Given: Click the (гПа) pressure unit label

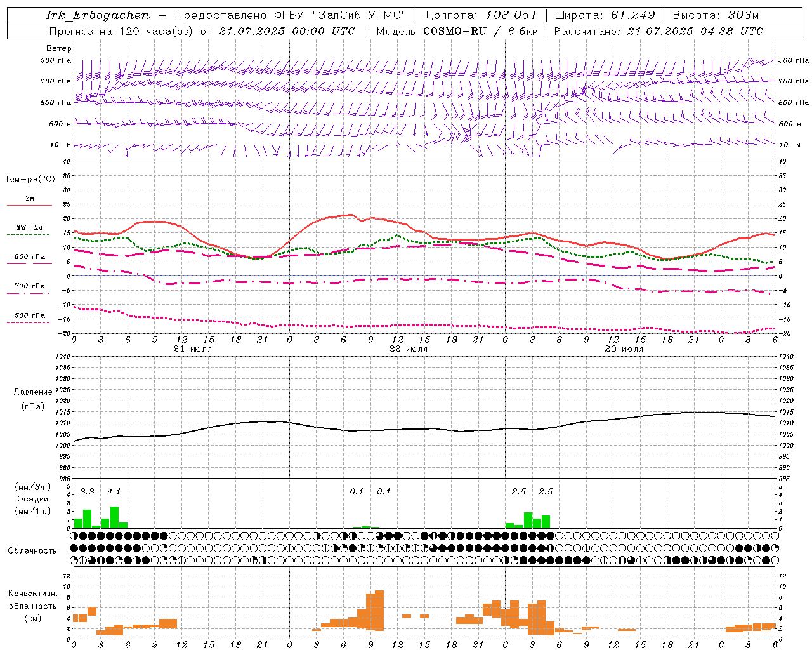Looking at the screenshot, I should pos(33,407).
